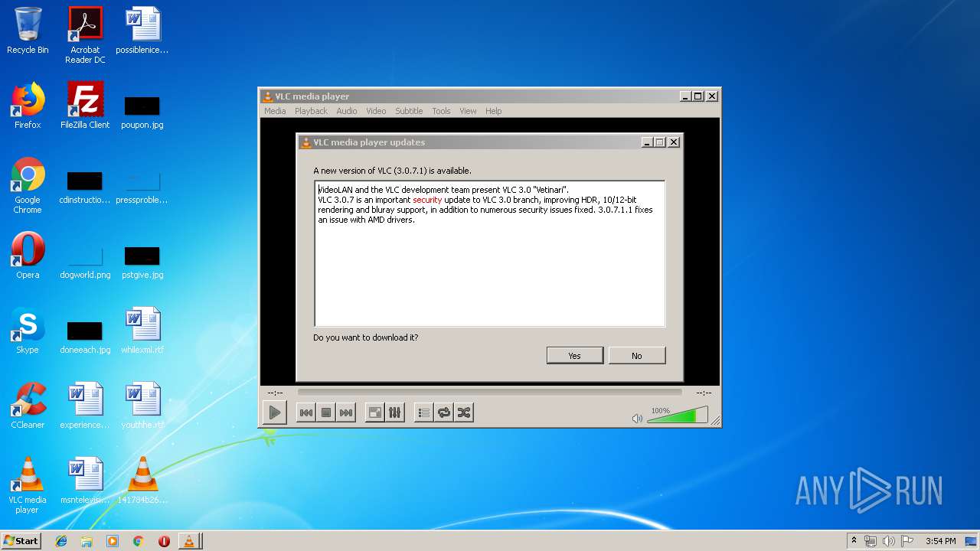Select the whilexml.rtf desktop document
980x551 pixels.
click(142, 331)
